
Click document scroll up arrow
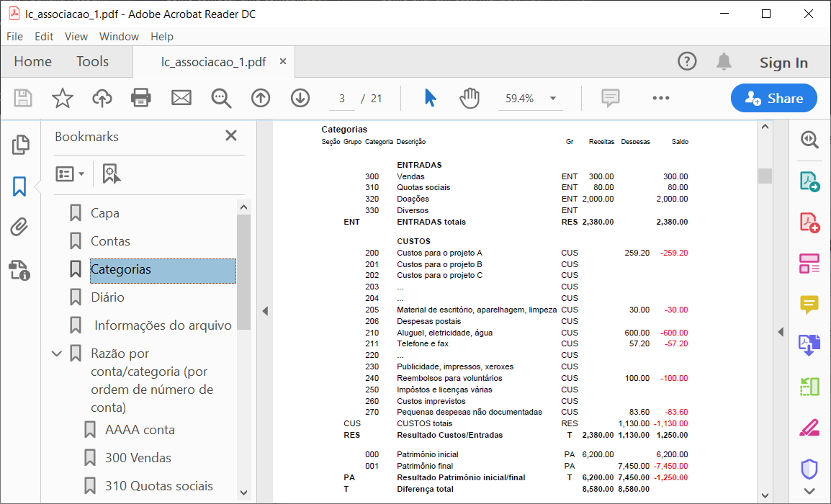(765, 127)
